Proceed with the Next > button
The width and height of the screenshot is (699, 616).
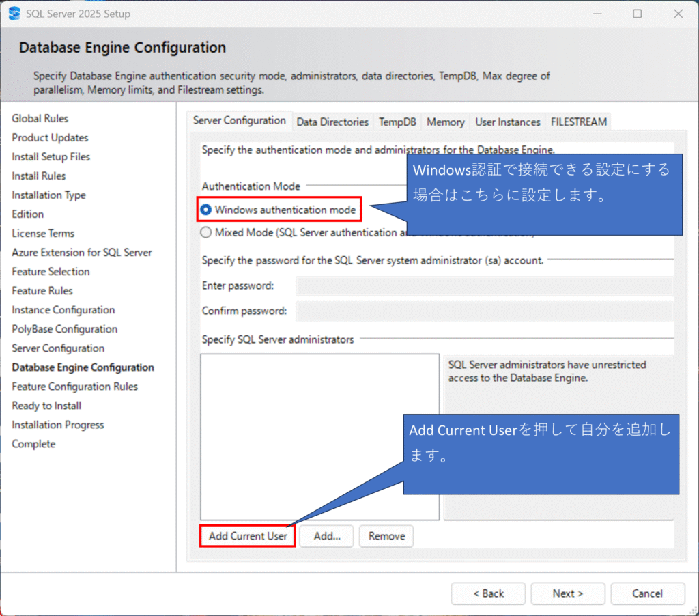click(x=568, y=593)
